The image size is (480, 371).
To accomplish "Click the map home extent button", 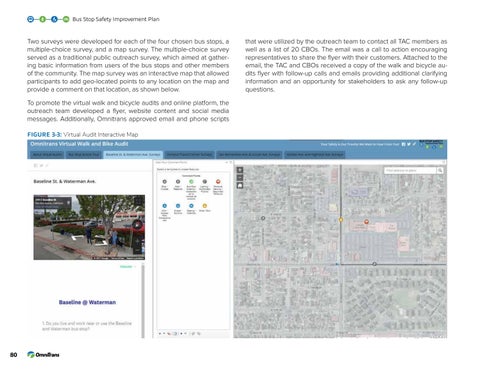I will tap(240, 186).
